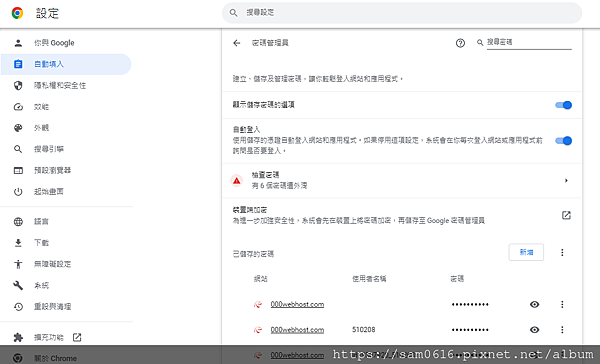Focus the 搜尋密碼 field
The image size is (600, 364).
pyautogui.click(x=529, y=42)
